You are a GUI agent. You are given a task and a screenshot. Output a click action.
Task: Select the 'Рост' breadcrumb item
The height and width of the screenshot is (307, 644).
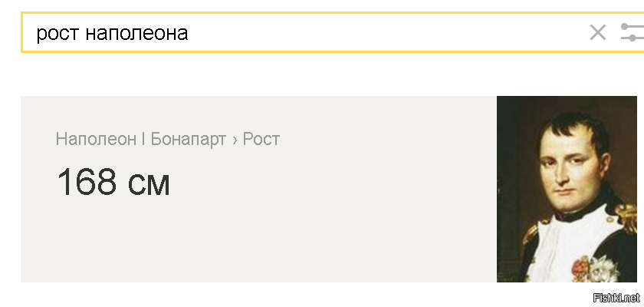261,139
